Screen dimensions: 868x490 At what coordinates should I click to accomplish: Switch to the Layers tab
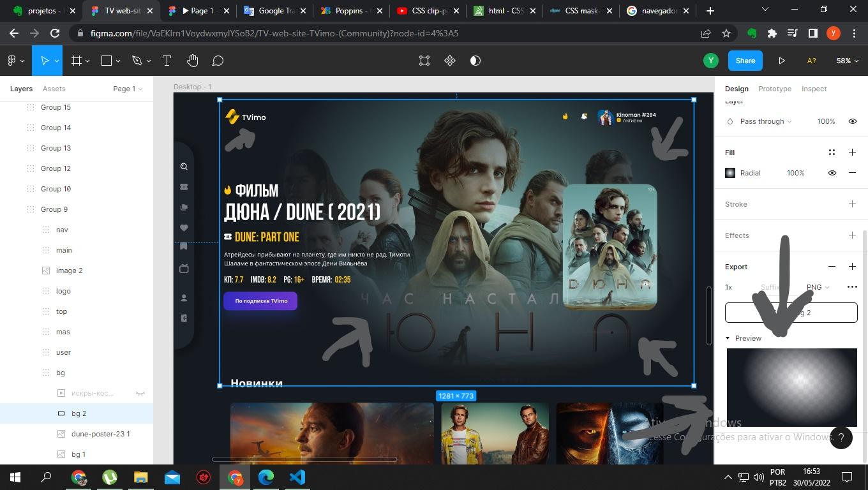pos(21,89)
